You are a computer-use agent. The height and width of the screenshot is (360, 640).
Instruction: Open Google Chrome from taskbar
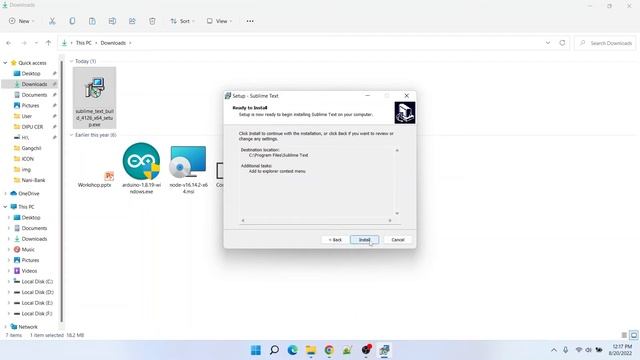pyautogui.click(x=329, y=350)
